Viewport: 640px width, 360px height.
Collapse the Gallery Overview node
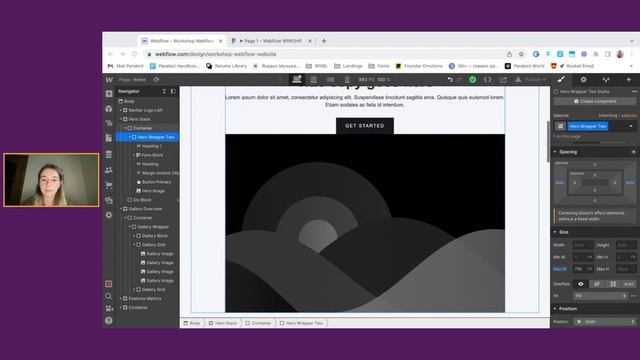click(x=120, y=209)
